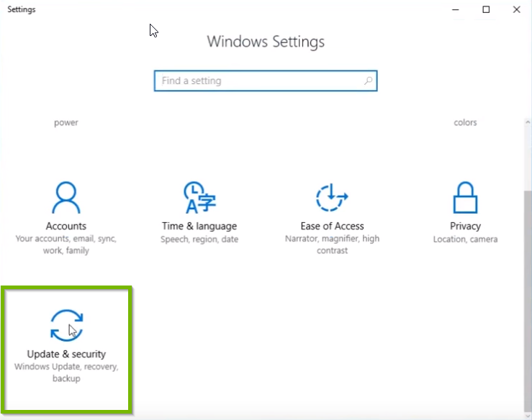Close the Settings window

516,9
